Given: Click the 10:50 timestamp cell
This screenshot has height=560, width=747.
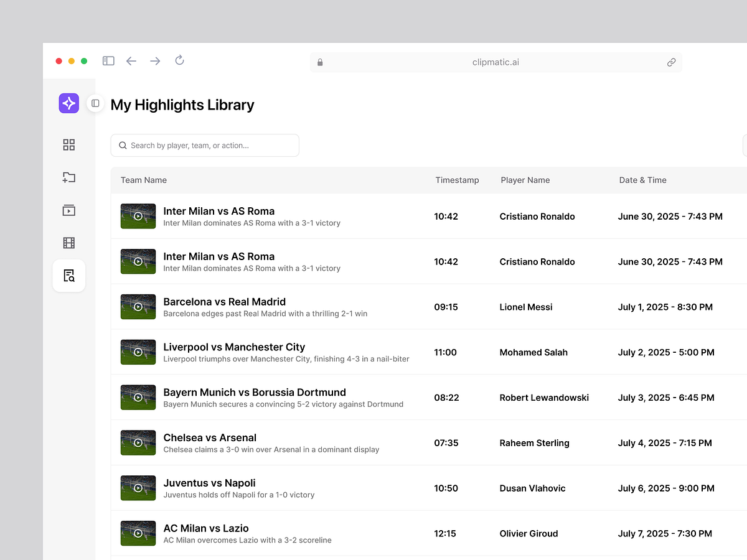Looking at the screenshot, I should click(446, 488).
